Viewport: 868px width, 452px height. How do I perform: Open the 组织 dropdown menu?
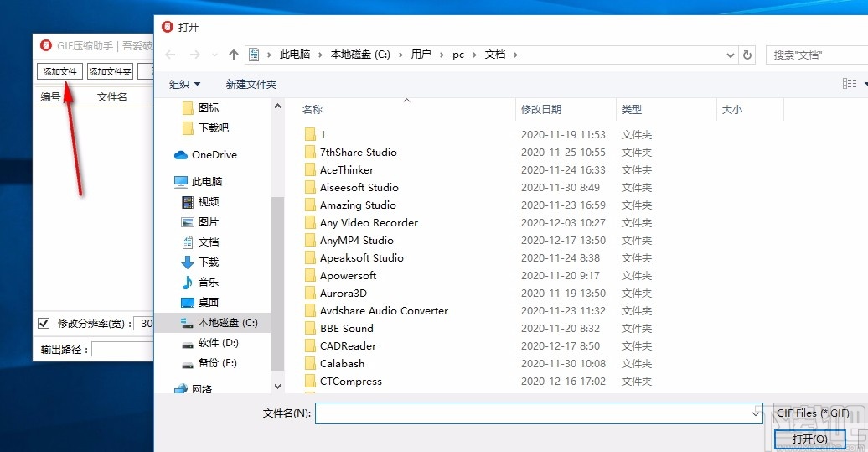[x=184, y=84]
